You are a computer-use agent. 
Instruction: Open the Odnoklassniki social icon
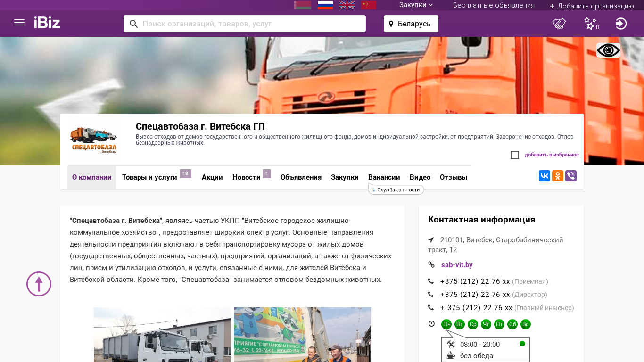[x=558, y=176]
